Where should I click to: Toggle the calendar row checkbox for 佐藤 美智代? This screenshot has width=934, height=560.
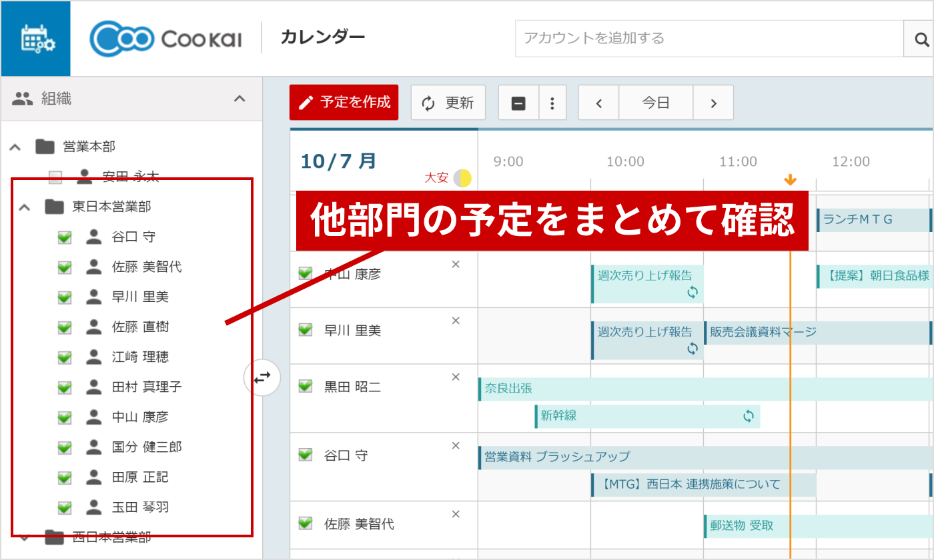[306, 523]
